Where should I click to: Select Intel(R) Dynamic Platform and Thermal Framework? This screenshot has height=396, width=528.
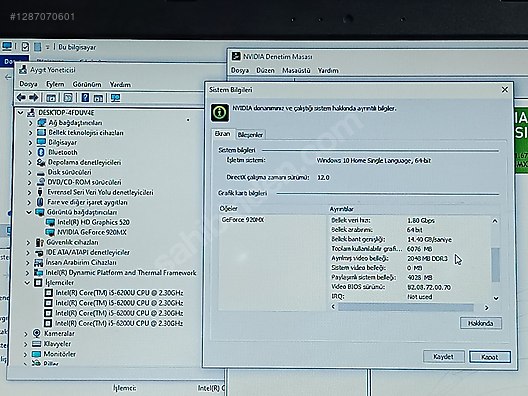121,273
